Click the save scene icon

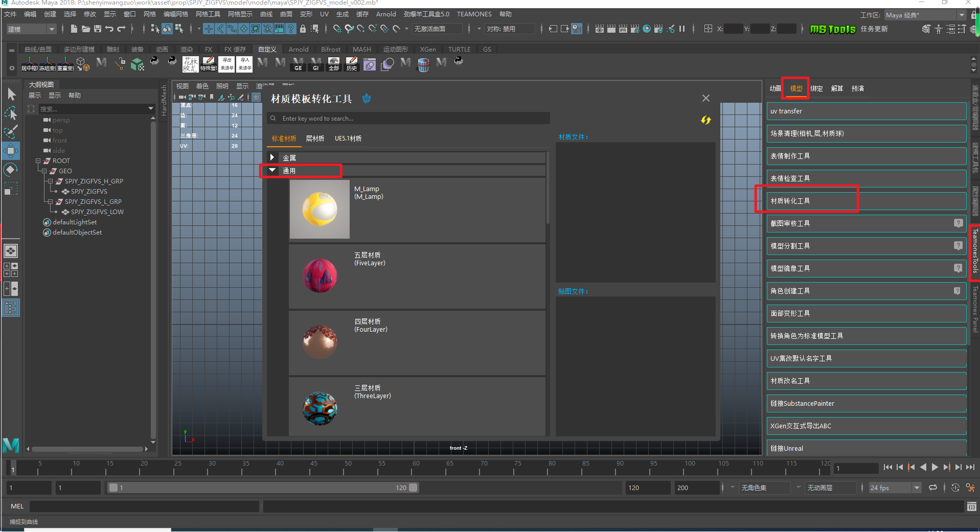[97, 29]
